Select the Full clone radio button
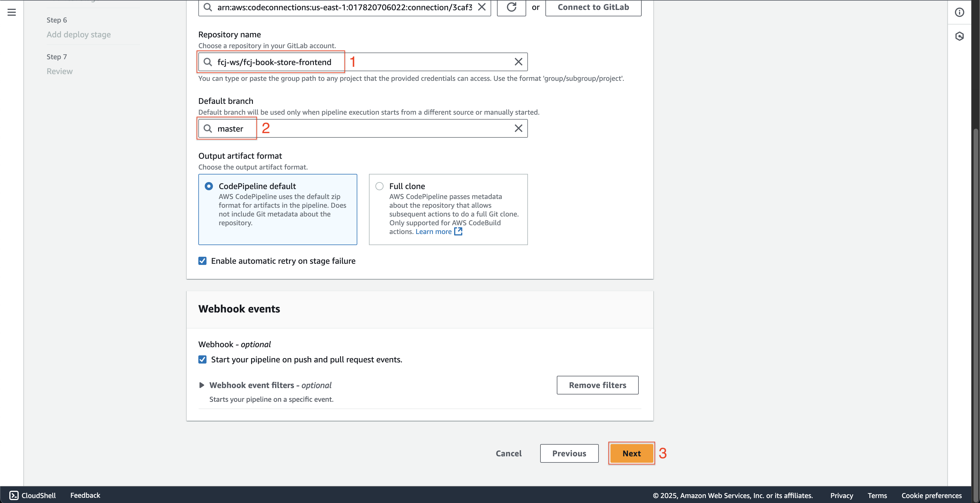Screen dimensions: 980x503 click(x=380, y=186)
